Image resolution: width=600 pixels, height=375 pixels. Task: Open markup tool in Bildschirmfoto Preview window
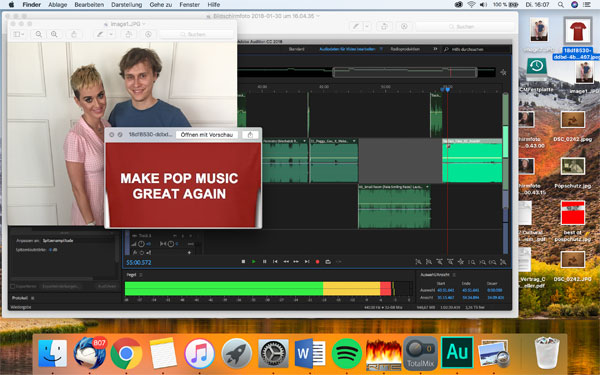(x=356, y=26)
